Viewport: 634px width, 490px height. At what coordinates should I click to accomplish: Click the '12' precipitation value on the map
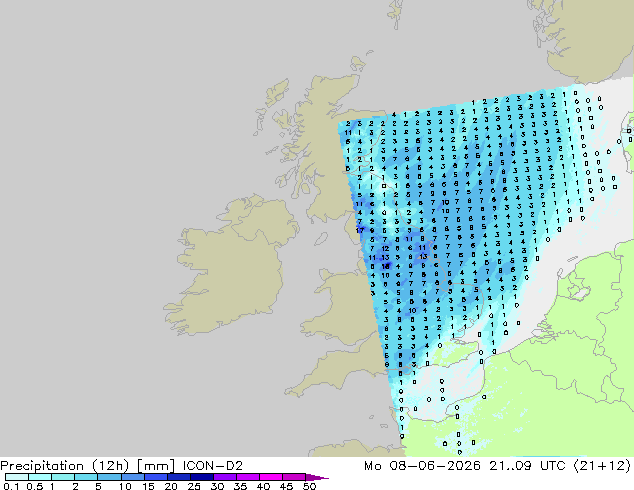pyautogui.click(x=385, y=249)
